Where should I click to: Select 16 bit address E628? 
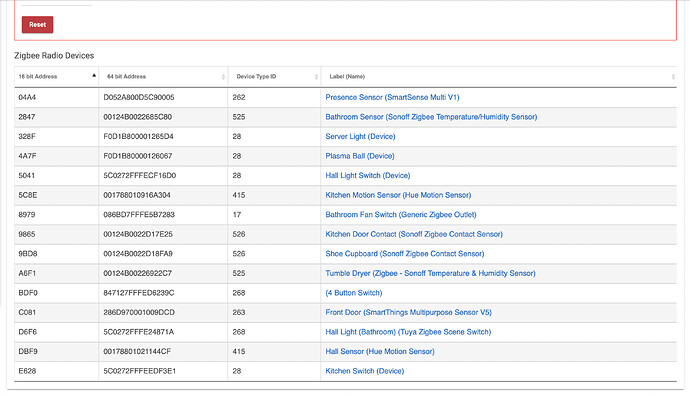tap(27, 371)
